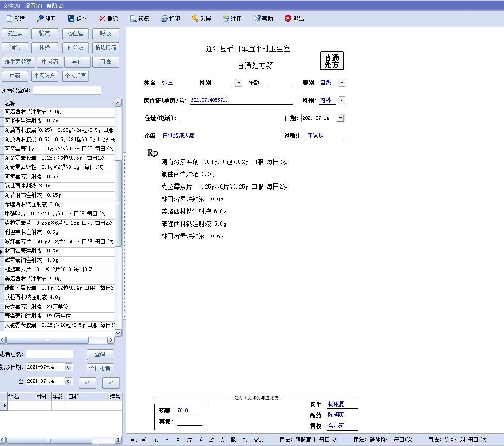
Task: Exit the program via 退出 icon
Action: point(288,19)
